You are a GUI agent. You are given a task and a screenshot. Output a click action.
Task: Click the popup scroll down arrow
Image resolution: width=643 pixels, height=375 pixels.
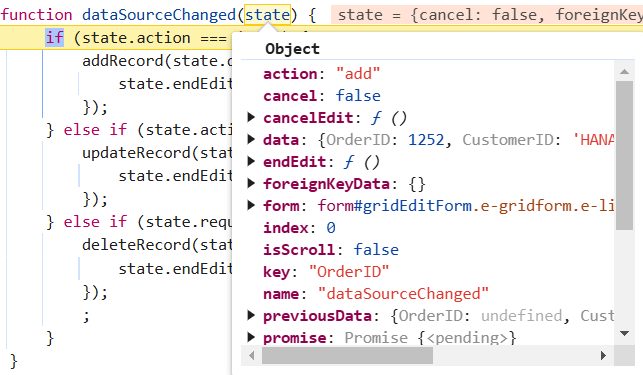pos(625,333)
